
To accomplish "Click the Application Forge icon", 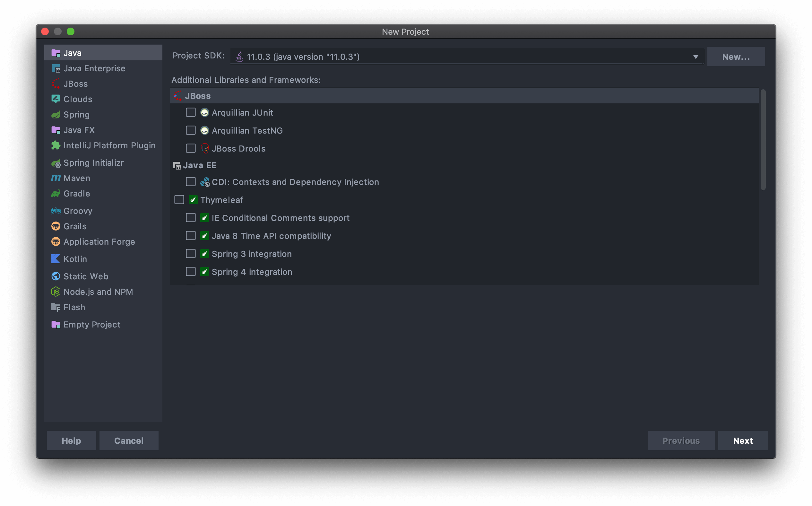I will tap(56, 242).
